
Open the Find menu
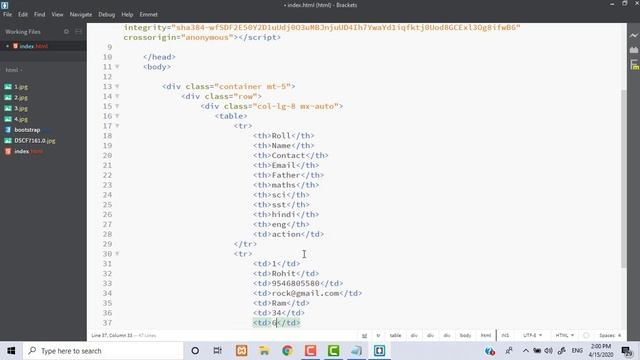click(x=40, y=14)
